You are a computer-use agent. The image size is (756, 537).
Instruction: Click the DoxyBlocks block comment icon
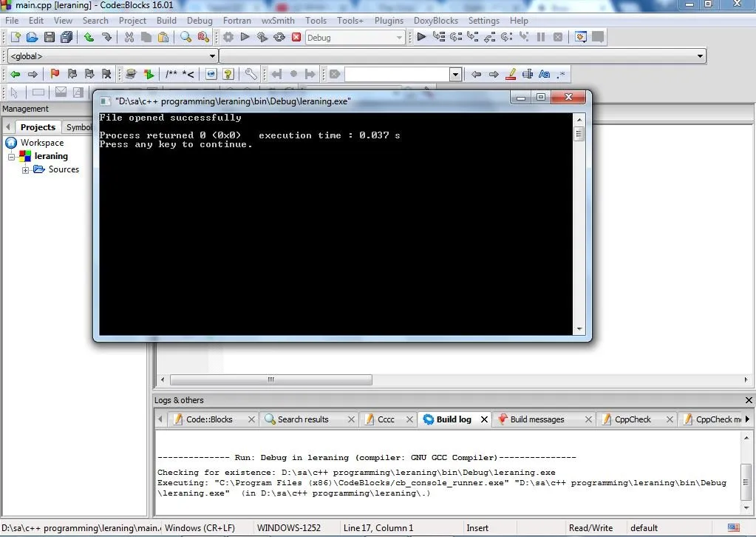point(171,74)
